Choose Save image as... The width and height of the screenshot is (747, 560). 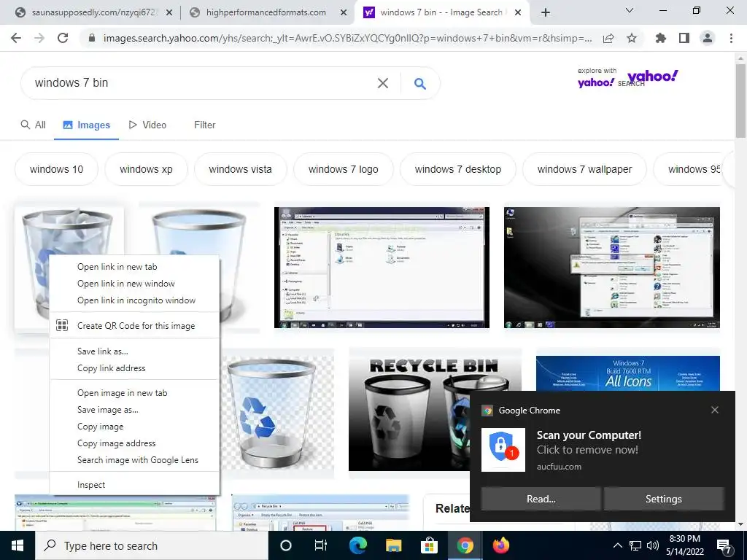coord(134,410)
